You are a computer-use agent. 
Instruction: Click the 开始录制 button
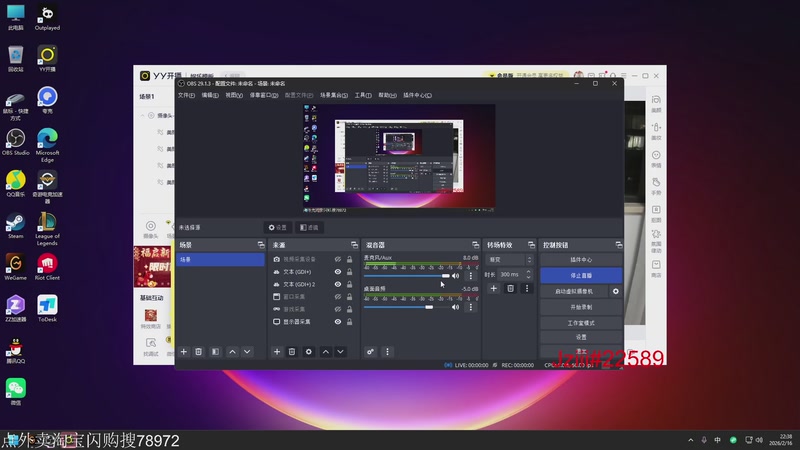click(581, 307)
